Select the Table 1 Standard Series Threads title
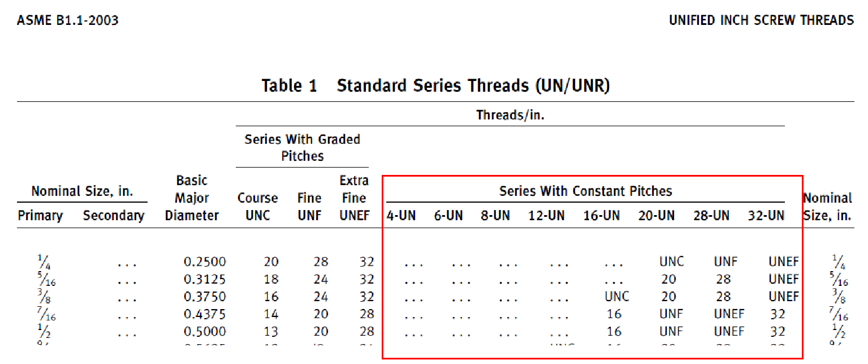 click(435, 86)
